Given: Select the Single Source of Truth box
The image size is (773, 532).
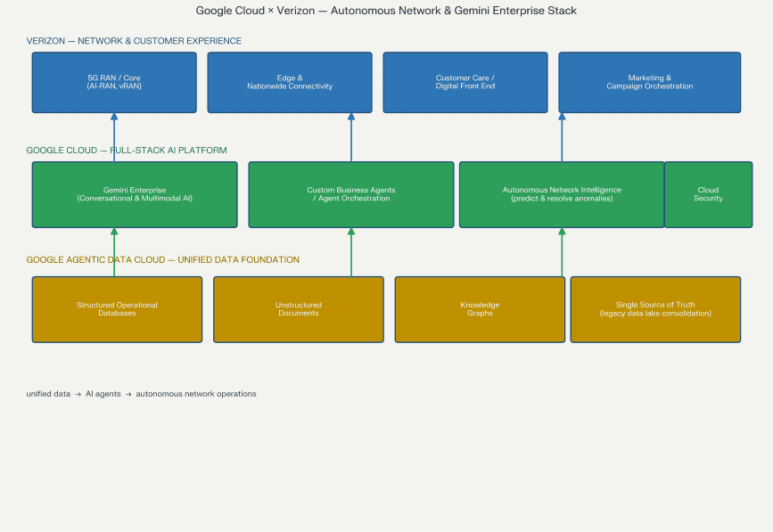Looking at the screenshot, I should [655, 309].
